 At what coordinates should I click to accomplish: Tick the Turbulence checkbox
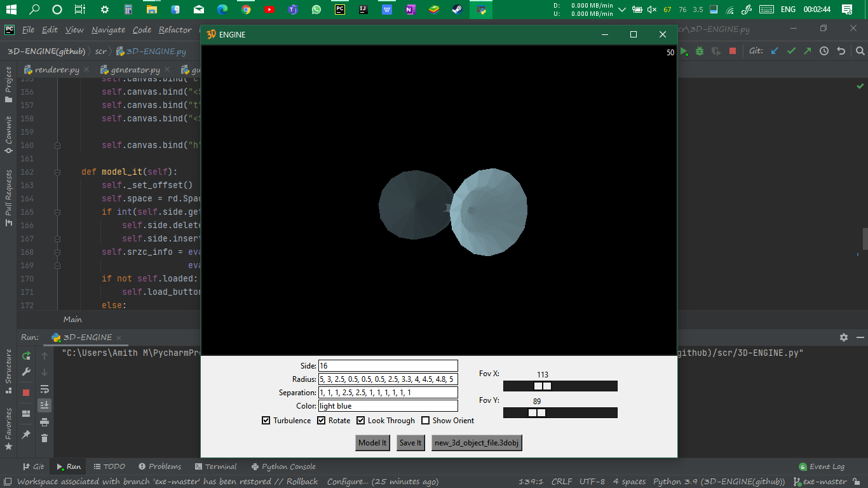pos(266,421)
